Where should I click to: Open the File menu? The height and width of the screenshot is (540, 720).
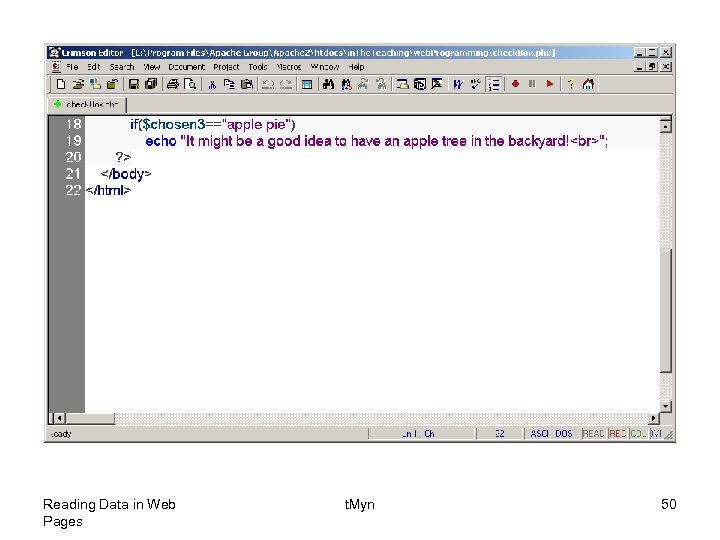coord(72,67)
